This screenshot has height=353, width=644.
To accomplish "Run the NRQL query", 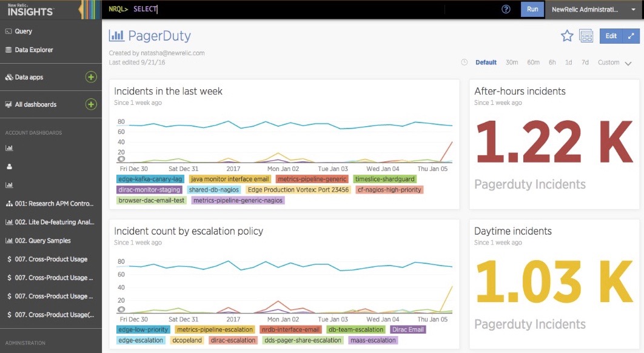I will 532,9.
